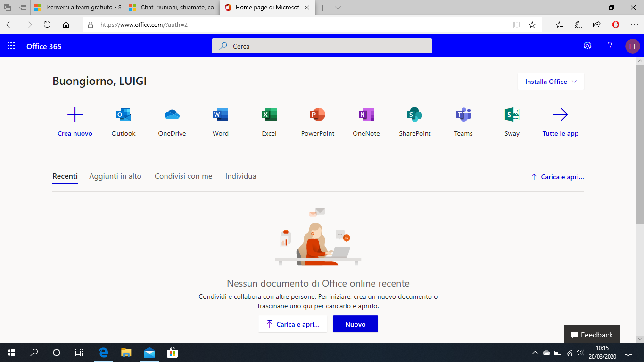Click the Nuovo button
The width and height of the screenshot is (644, 362).
(x=355, y=324)
